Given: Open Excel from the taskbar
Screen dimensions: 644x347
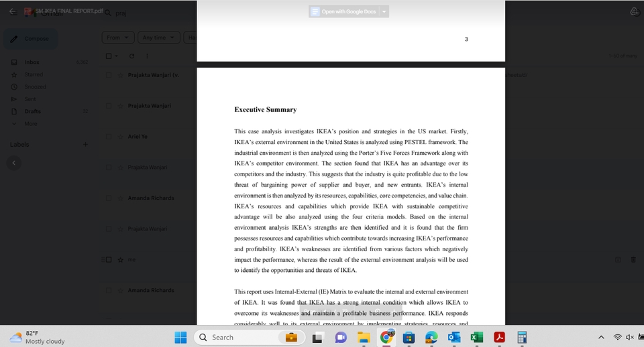Looking at the screenshot, I should 477,338.
